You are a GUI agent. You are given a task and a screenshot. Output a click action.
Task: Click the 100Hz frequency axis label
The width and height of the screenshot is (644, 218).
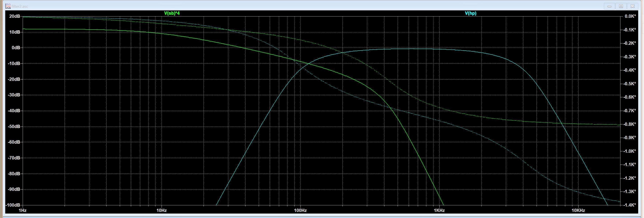pyautogui.click(x=300, y=210)
